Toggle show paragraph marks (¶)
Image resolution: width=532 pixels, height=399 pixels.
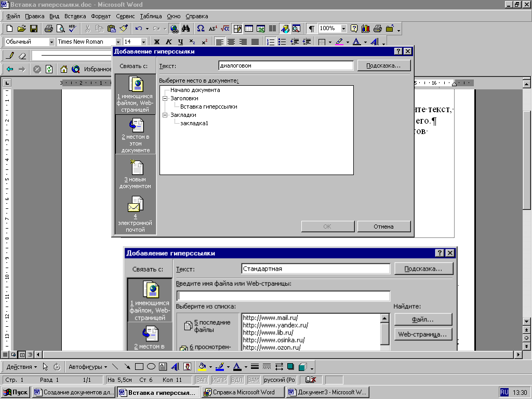[311, 29]
